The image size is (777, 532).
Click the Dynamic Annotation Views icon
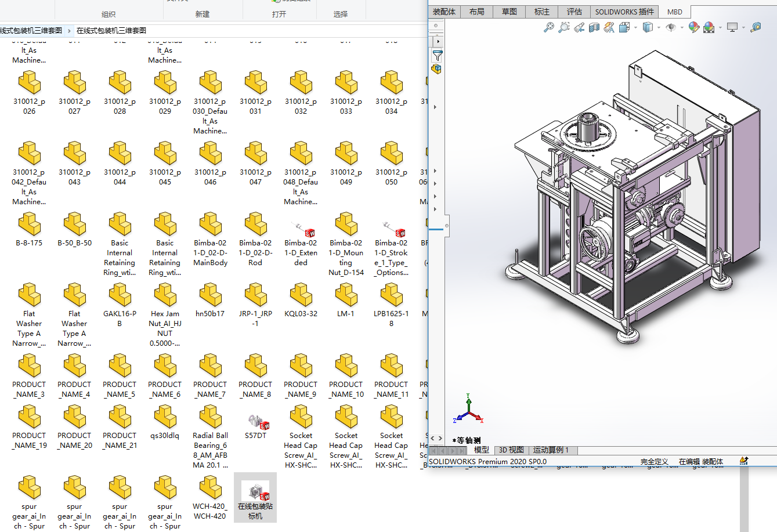609,27
